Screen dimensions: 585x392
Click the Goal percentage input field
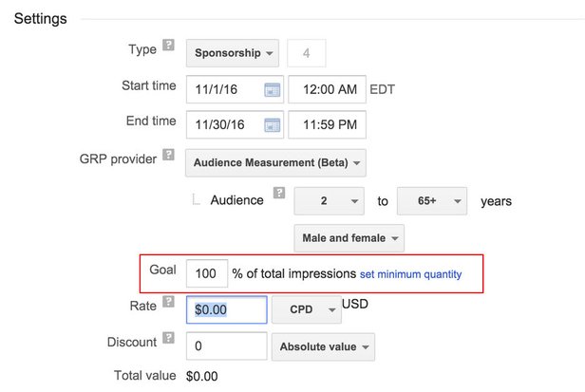pyautogui.click(x=206, y=273)
